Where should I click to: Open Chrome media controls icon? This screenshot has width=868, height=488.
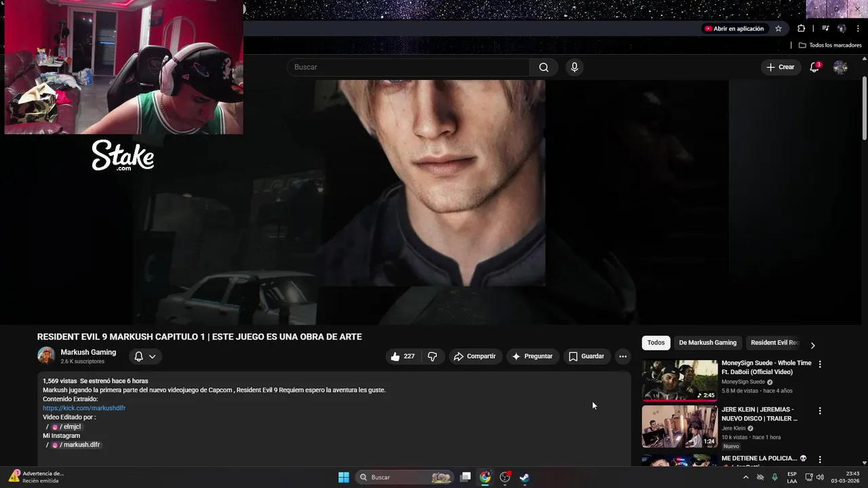coord(825,28)
